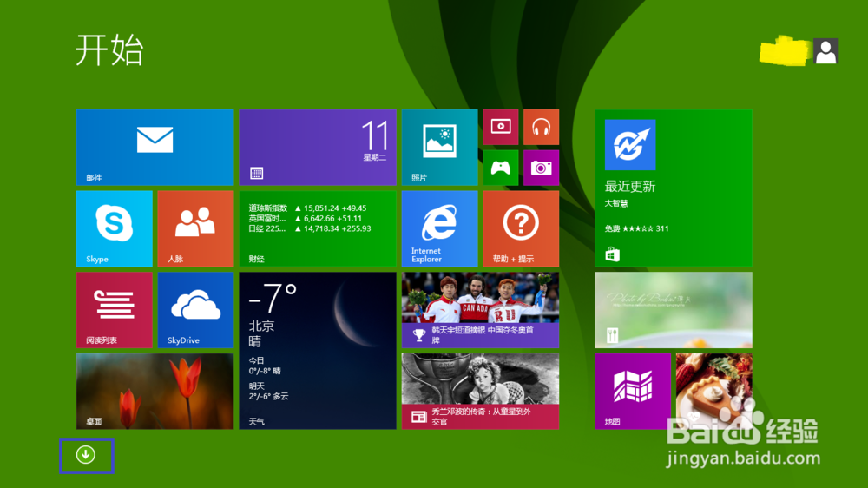Switch to the Desktop (桌面) tile

[155, 392]
